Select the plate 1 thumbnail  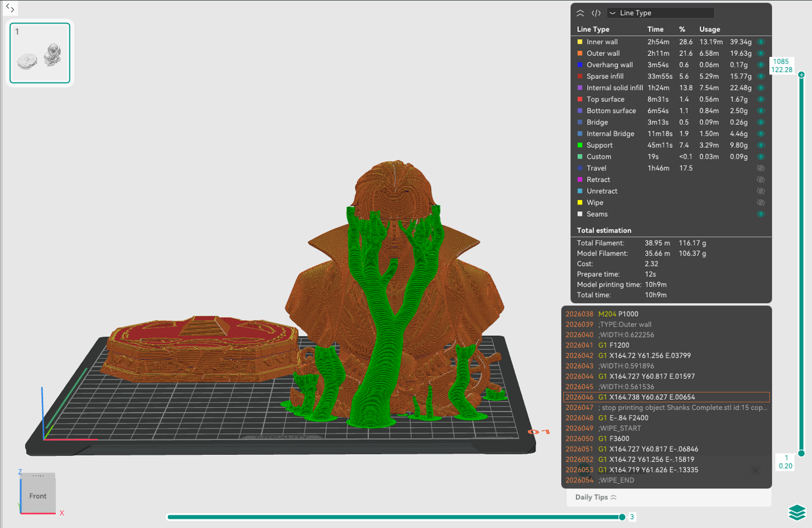[x=40, y=53]
